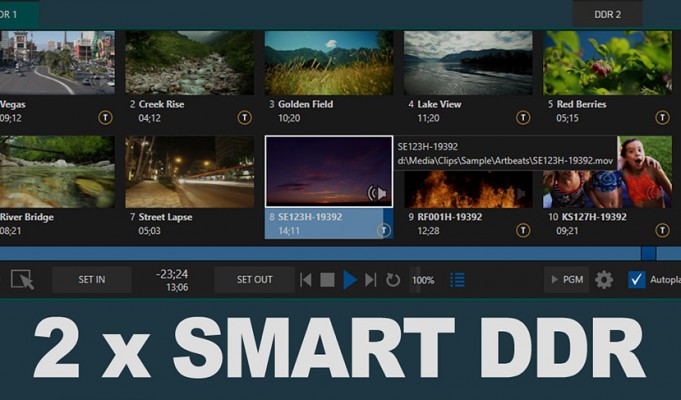This screenshot has width=681, height=400.
Task: Click the duration 12;28 under RF001H-19392
Action: (x=428, y=231)
